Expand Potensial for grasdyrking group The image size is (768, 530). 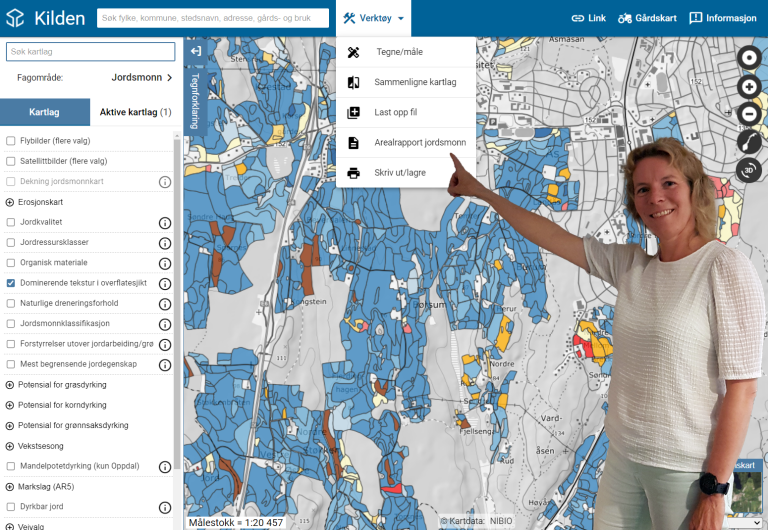point(9,385)
